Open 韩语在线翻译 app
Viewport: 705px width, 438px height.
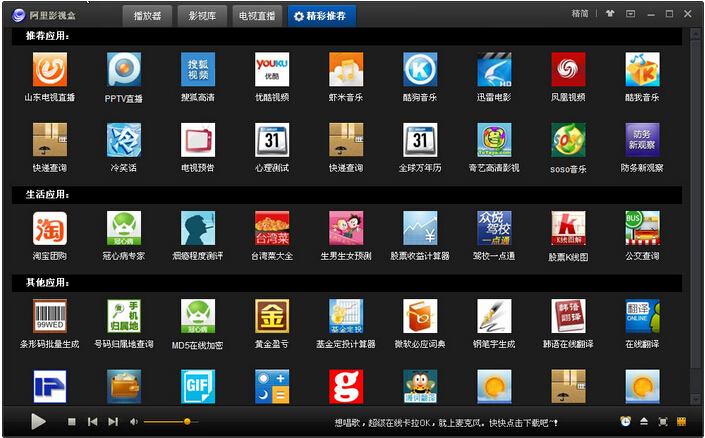568,316
